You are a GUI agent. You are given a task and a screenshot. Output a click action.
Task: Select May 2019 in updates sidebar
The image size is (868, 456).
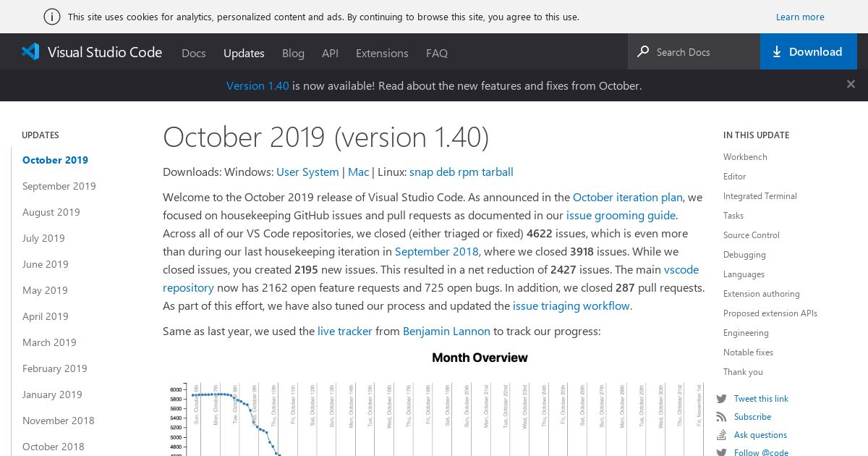click(45, 290)
